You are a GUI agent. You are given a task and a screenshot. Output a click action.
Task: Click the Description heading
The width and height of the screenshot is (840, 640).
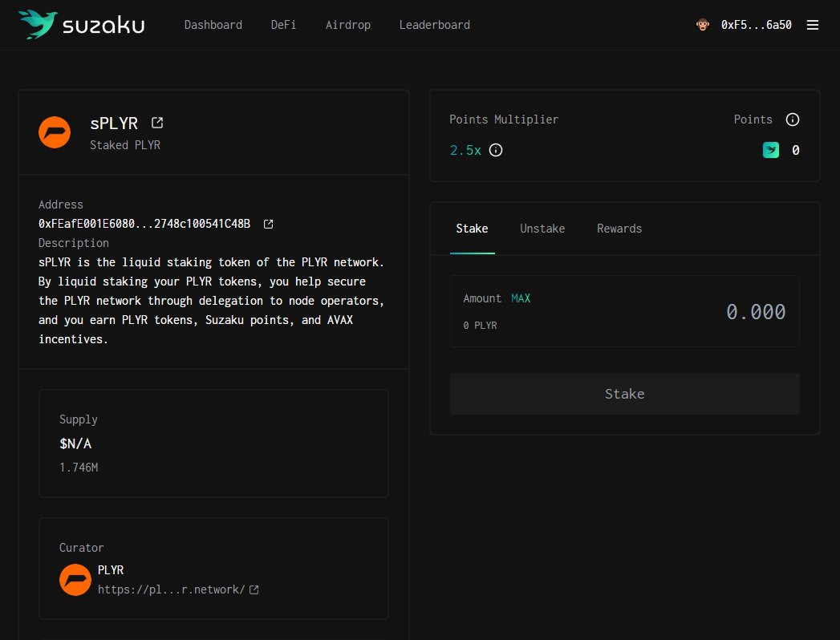(73, 243)
